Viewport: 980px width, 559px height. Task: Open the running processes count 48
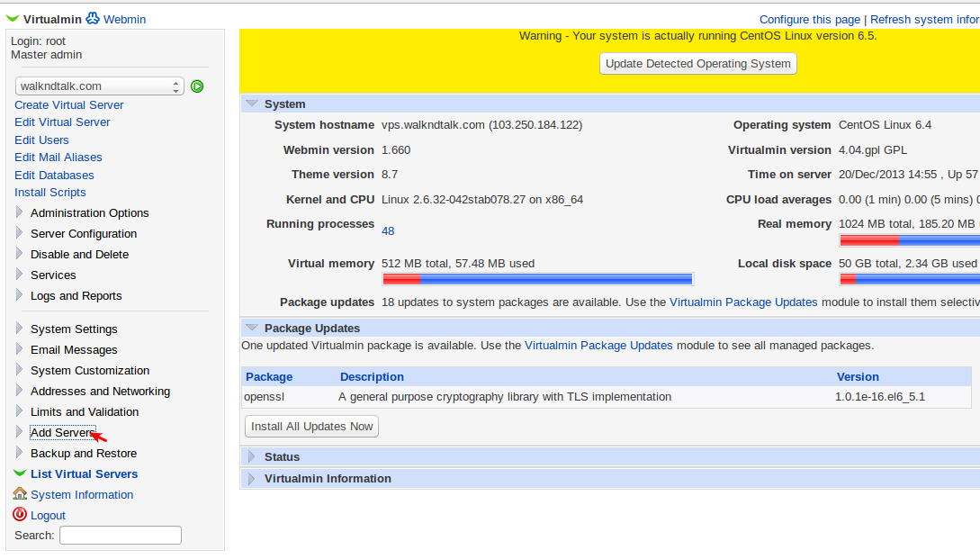(388, 230)
